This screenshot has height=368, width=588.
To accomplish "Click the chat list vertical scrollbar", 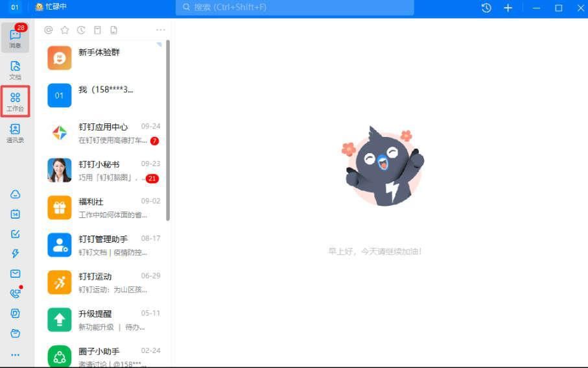I will (168, 130).
